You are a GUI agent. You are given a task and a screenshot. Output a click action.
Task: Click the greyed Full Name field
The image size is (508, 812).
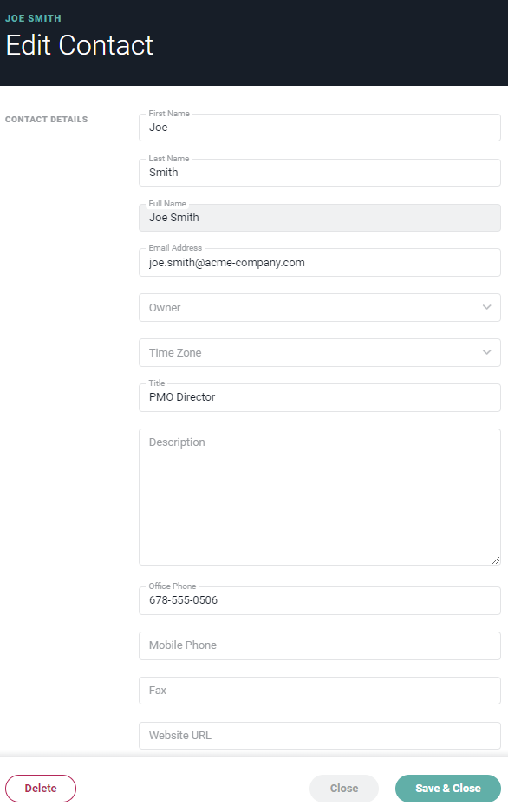[320, 218]
